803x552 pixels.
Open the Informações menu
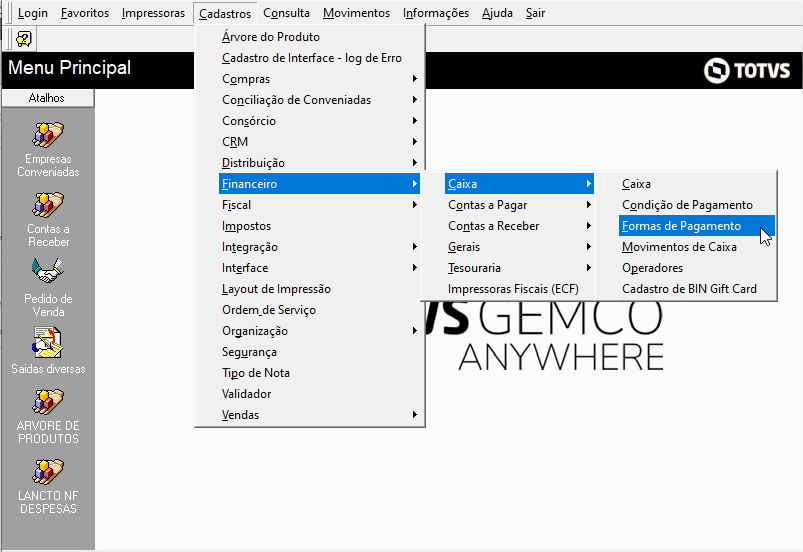(436, 13)
